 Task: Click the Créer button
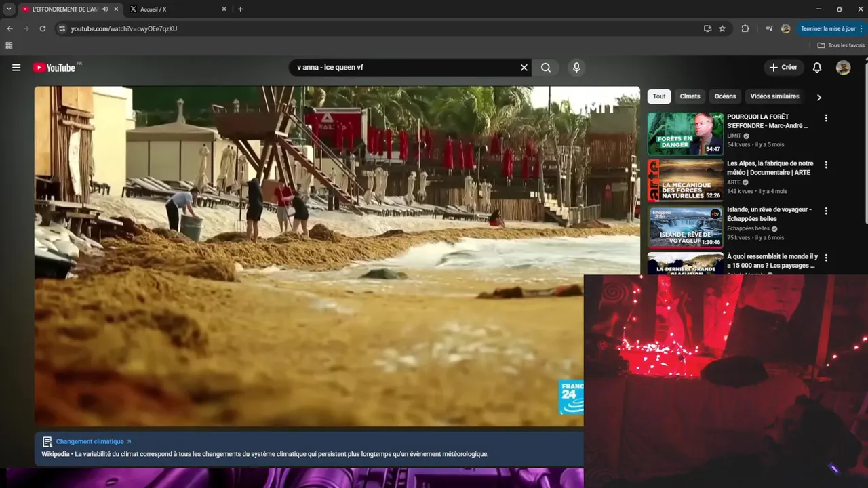[784, 68]
